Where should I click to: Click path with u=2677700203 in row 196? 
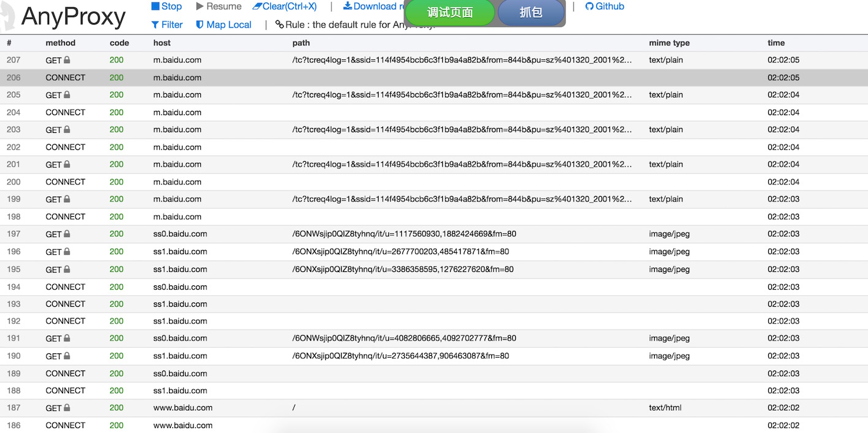pos(401,252)
